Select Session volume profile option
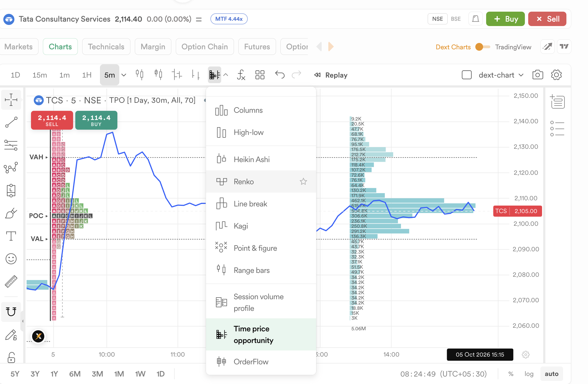The image size is (588, 384). pos(261,302)
